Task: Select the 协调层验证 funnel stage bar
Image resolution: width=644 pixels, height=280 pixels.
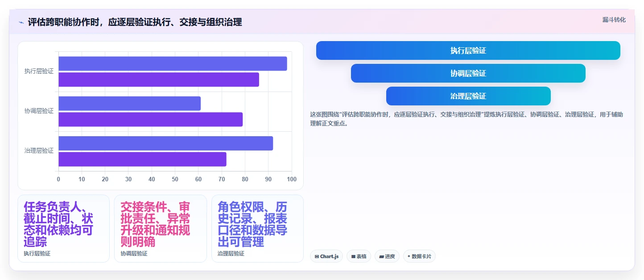Action: [468, 73]
